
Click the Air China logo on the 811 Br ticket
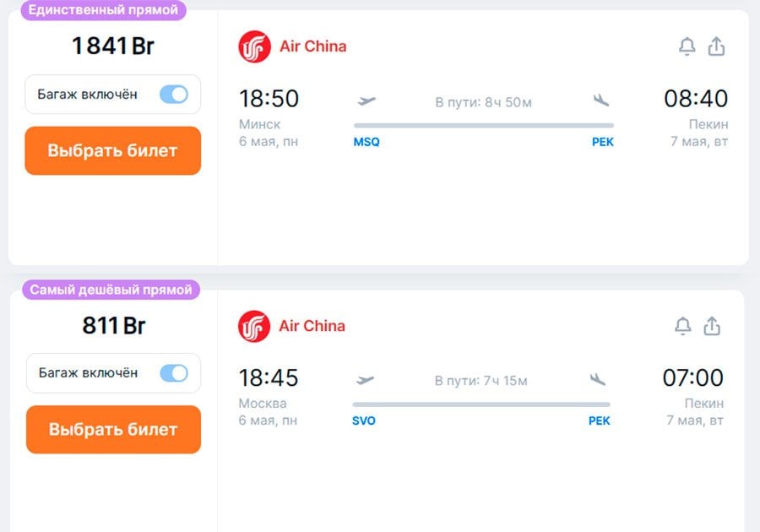(253, 326)
